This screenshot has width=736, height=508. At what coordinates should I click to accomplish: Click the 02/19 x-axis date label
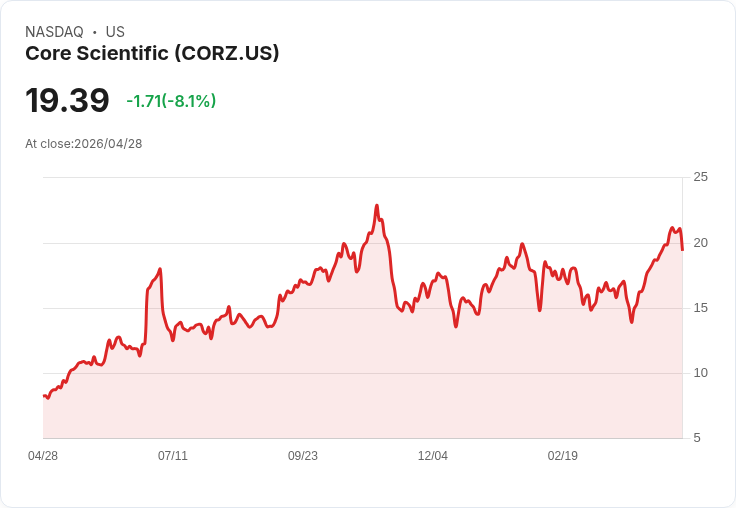pyautogui.click(x=563, y=456)
